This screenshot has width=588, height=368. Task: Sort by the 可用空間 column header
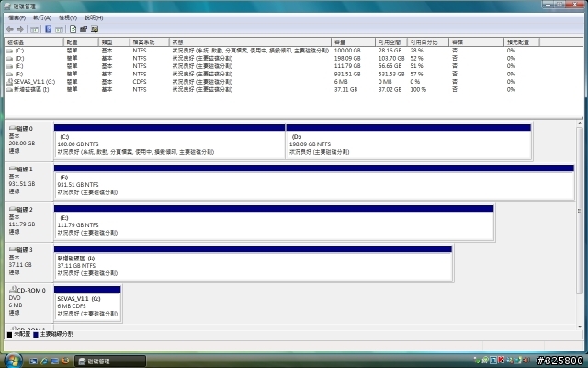391,42
